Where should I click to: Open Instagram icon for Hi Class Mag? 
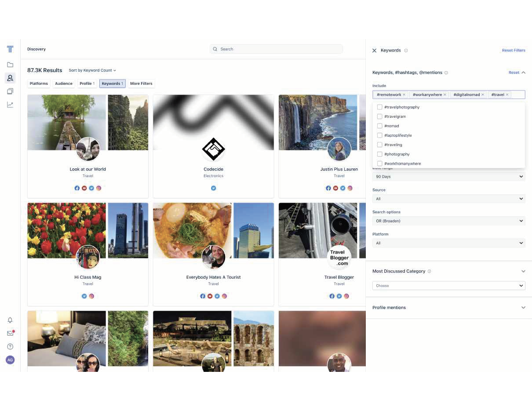(x=92, y=296)
